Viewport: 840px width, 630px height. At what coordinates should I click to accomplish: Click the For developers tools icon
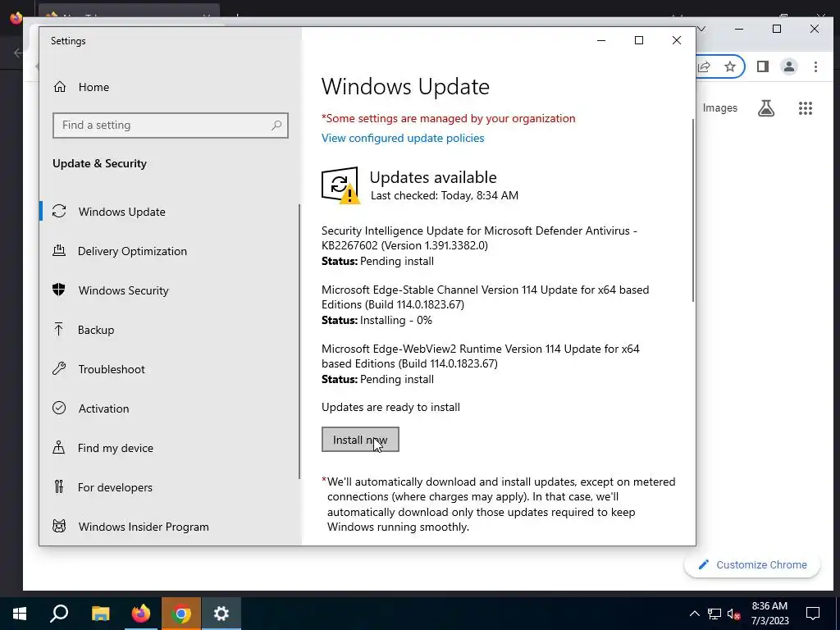pos(59,486)
